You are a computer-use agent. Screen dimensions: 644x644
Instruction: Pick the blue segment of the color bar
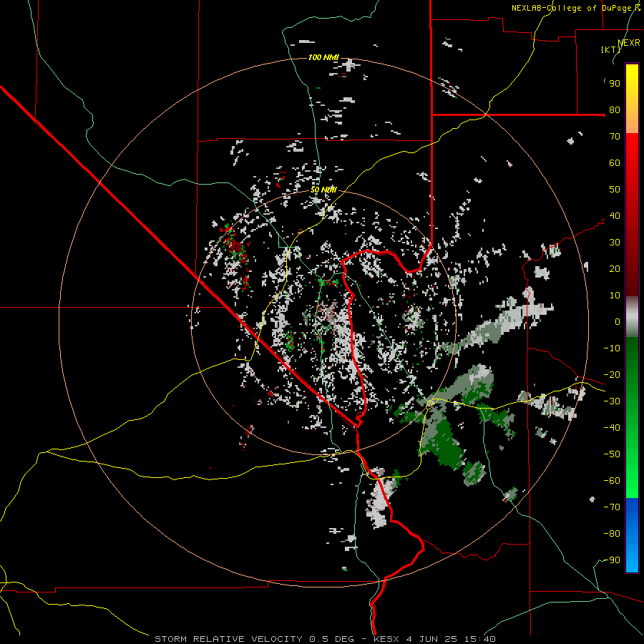click(632, 535)
